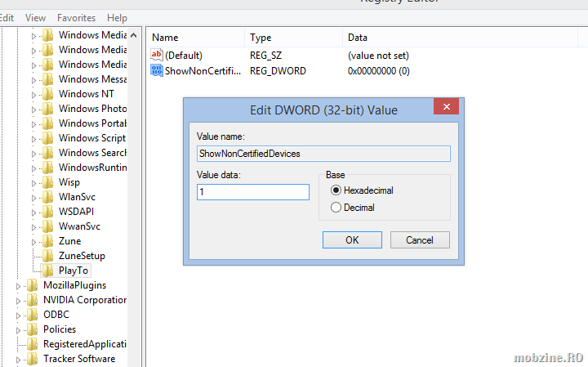
Task: Click the ZuneSetup folder icon
Action: pos(47,256)
